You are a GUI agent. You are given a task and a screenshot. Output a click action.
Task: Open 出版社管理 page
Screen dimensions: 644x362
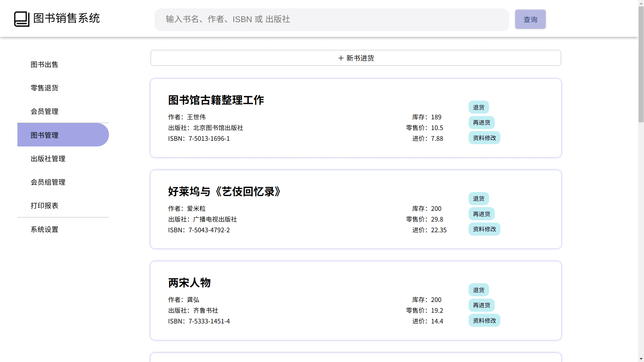(48, 159)
